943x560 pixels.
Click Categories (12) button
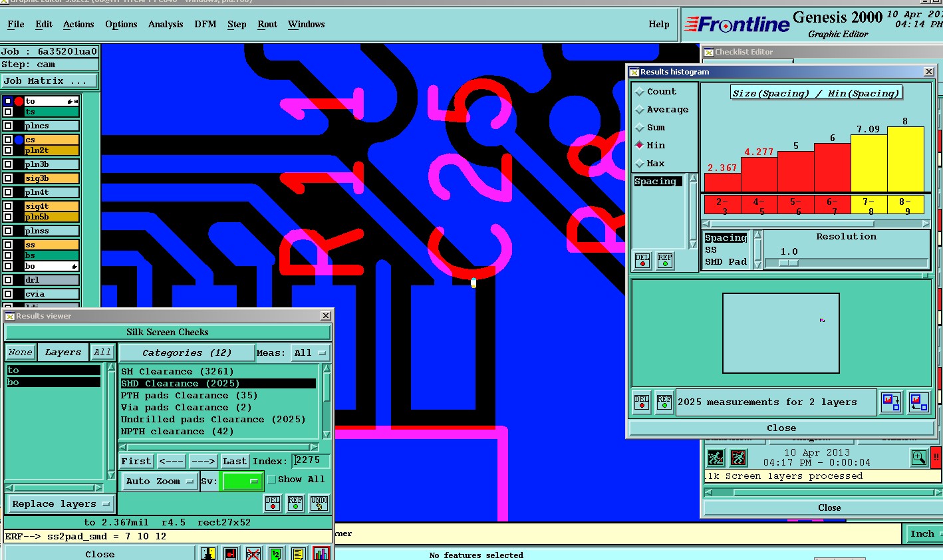coord(186,353)
